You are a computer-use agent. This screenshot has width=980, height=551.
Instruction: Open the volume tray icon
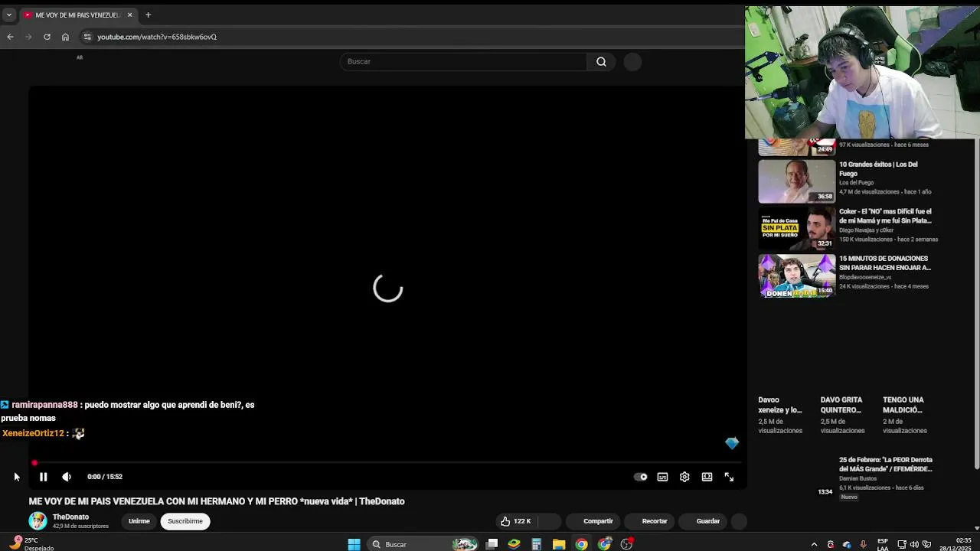pos(914,545)
